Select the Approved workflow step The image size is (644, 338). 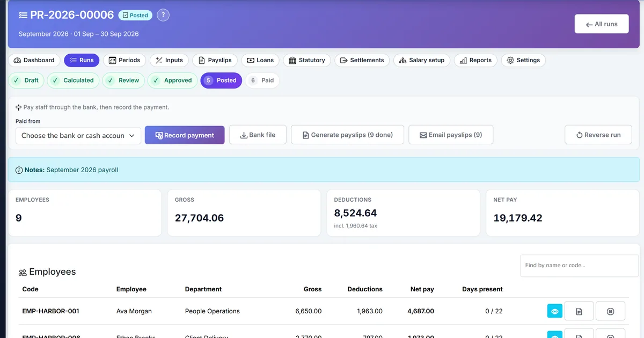172,80
